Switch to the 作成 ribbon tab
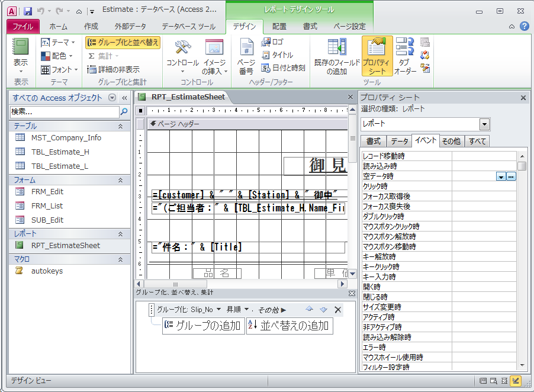534x392 pixels. coord(91,26)
